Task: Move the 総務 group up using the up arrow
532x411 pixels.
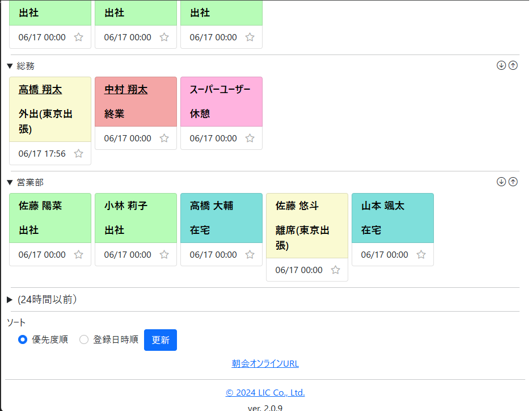Action: [x=513, y=65]
